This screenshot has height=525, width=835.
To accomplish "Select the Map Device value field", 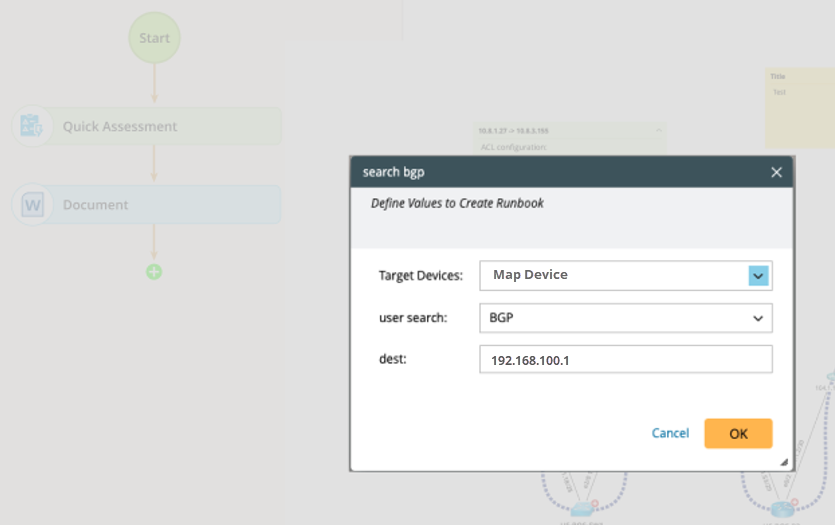I will point(626,276).
